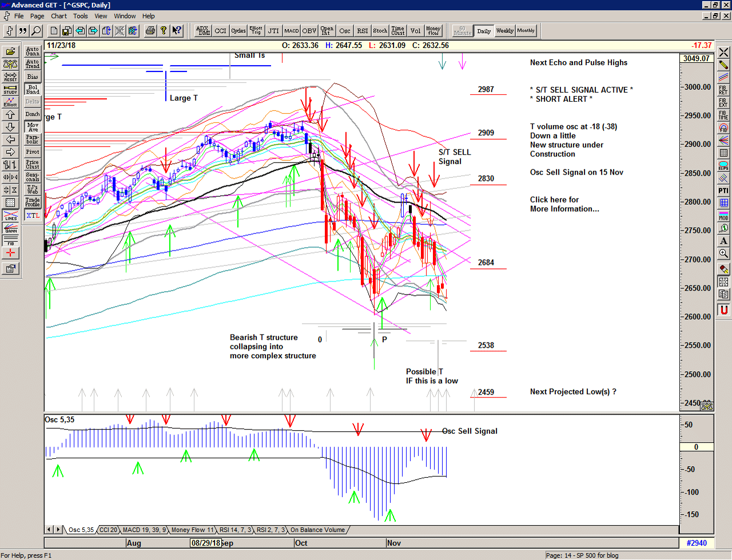The height and width of the screenshot is (560, 732).
Task: Pick the ELIPS ellipse drawing tool
Action: [x=723, y=166]
